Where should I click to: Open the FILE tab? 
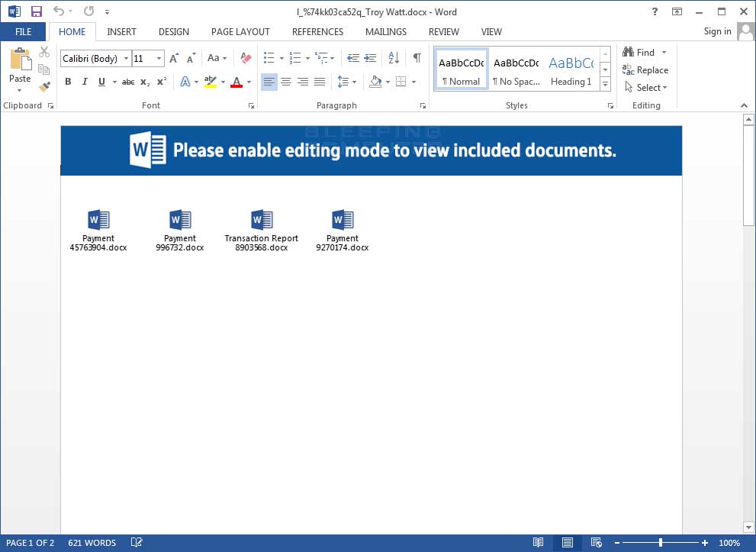(23, 32)
